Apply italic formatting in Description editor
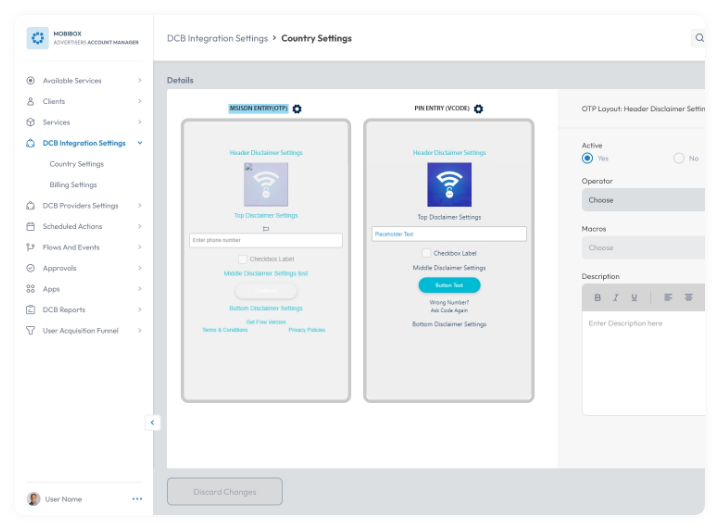The width and height of the screenshot is (720, 530). click(x=616, y=298)
